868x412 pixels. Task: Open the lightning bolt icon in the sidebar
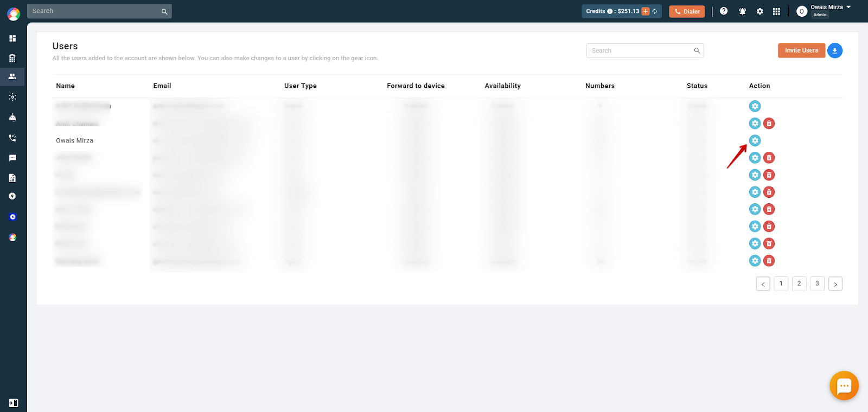coord(12,196)
